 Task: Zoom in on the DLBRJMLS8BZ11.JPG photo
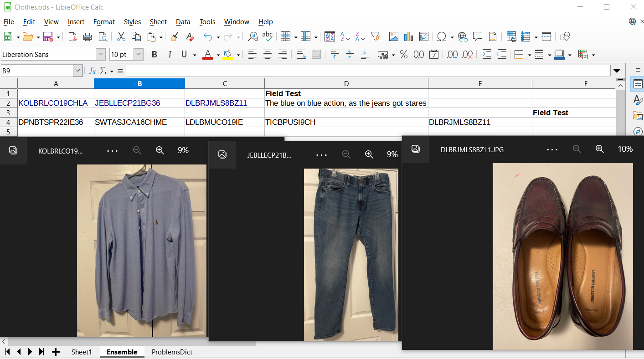600,149
